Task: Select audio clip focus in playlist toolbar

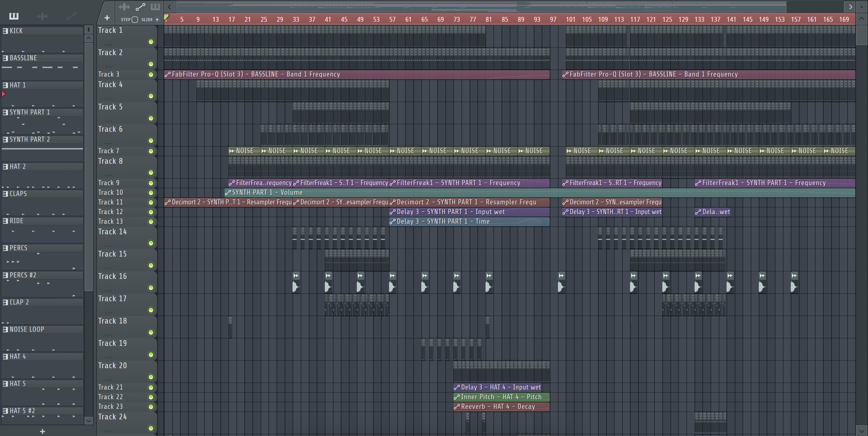Action: [124, 7]
